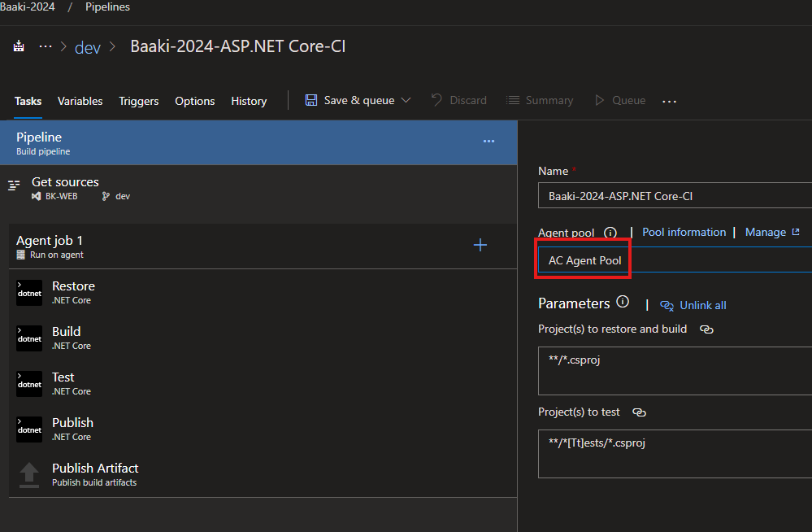
Task: Click the Manage external link icon
Action: pyautogui.click(x=796, y=232)
